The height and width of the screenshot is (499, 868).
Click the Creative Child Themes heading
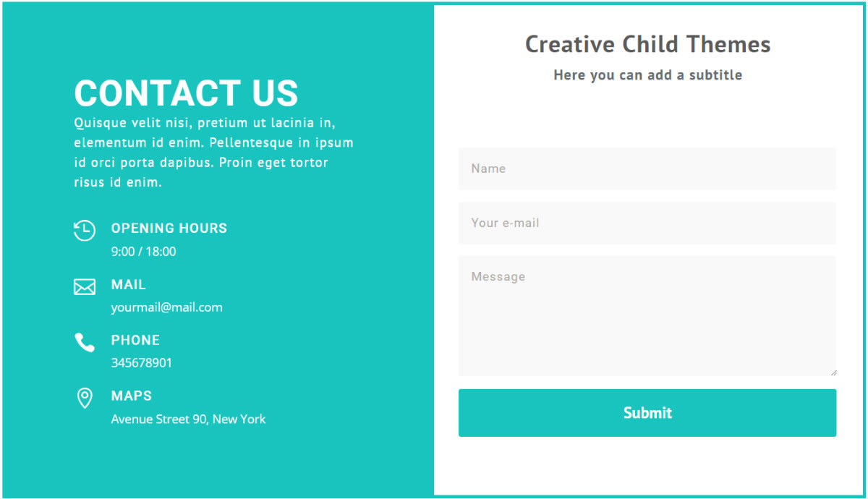(648, 44)
